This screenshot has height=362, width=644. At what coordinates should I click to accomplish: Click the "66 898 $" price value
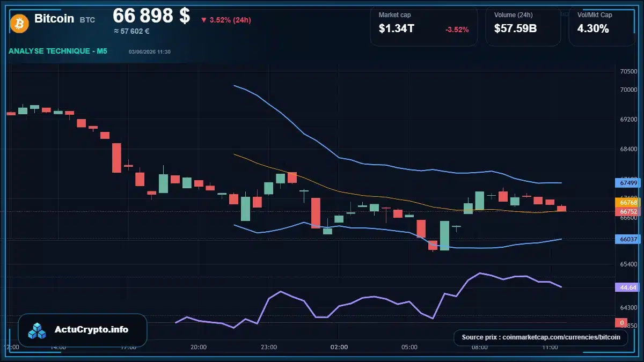click(151, 16)
